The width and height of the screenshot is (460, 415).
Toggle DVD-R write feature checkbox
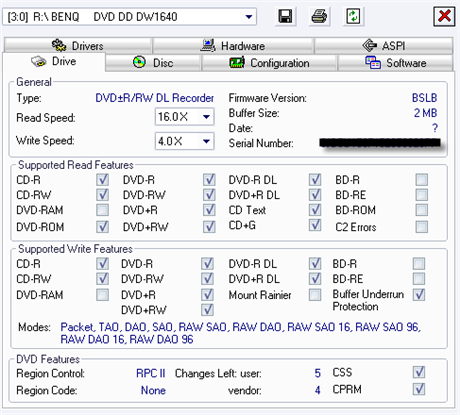pyautogui.click(x=207, y=264)
